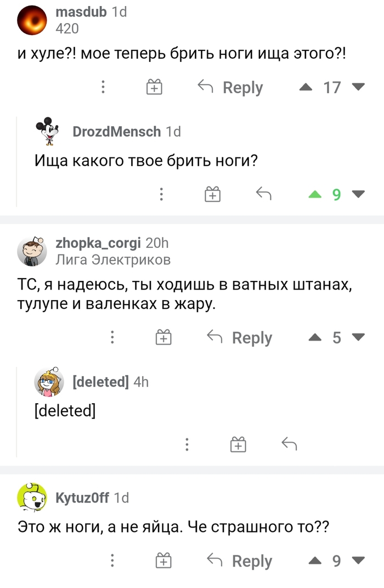
Task: Open masdub's black hole avatar
Action: pyautogui.click(x=33, y=21)
